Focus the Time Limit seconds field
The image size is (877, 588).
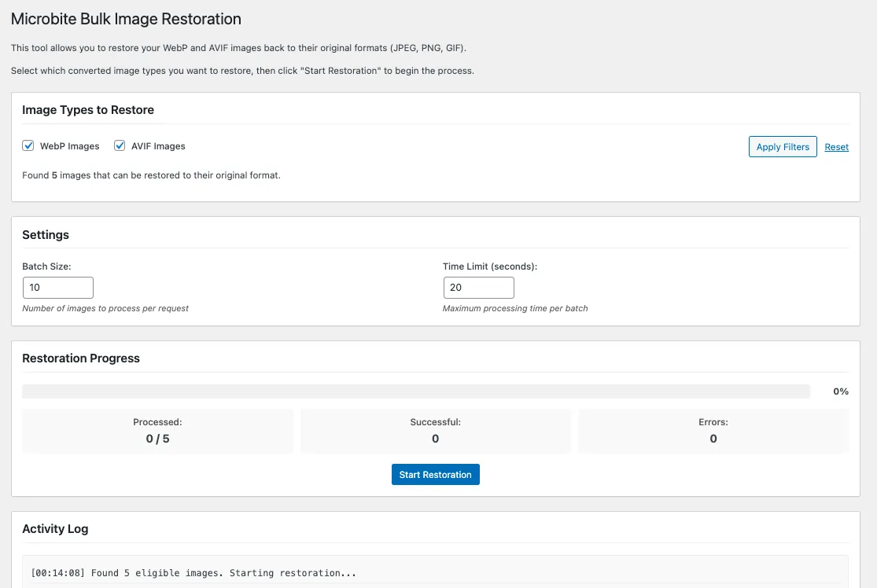pos(479,288)
